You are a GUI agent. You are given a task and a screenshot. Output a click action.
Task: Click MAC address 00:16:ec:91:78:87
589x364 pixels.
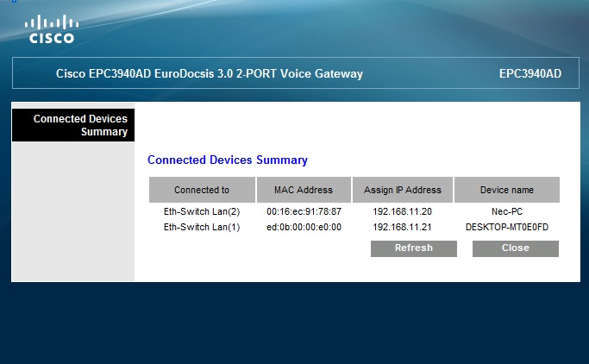pos(304,211)
